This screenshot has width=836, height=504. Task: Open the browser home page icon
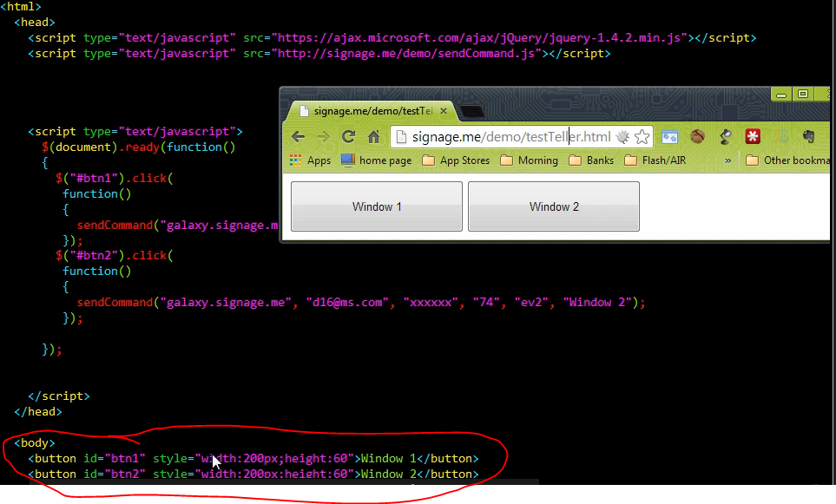[374, 137]
